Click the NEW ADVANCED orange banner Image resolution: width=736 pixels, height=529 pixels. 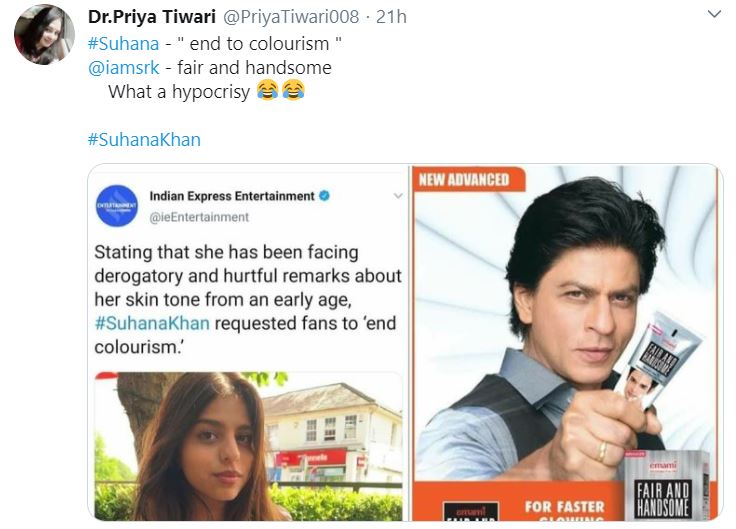pyautogui.click(x=463, y=180)
